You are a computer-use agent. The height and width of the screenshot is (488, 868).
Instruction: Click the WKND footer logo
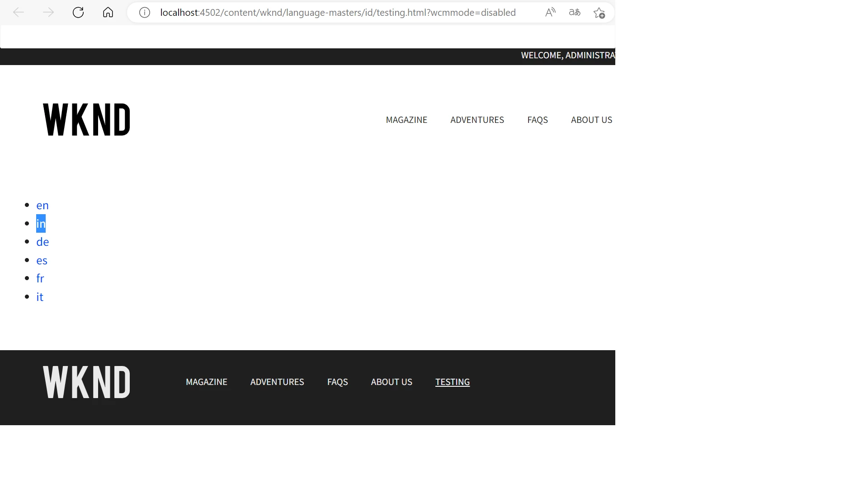point(86,382)
